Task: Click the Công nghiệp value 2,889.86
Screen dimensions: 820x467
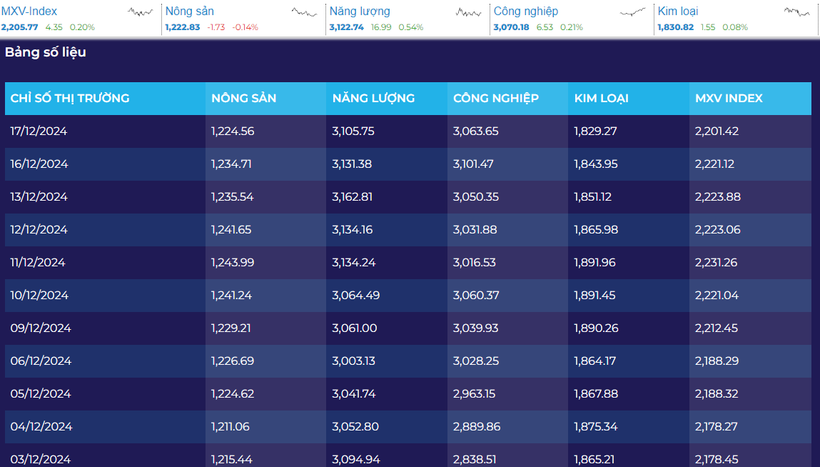Action: [x=476, y=426]
